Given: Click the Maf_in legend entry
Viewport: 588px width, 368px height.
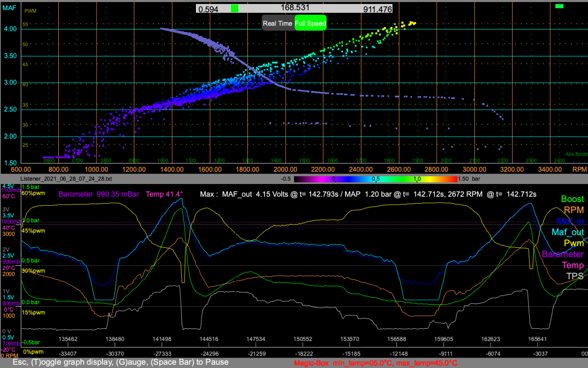Looking at the screenshot, I should 569,221.
